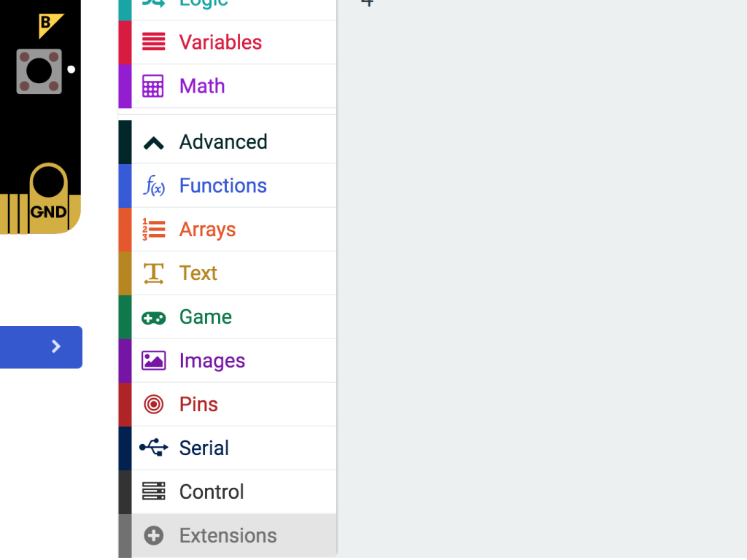This screenshot has width=747, height=560.
Task: Open the Pins category label
Action: pyautogui.click(x=198, y=404)
